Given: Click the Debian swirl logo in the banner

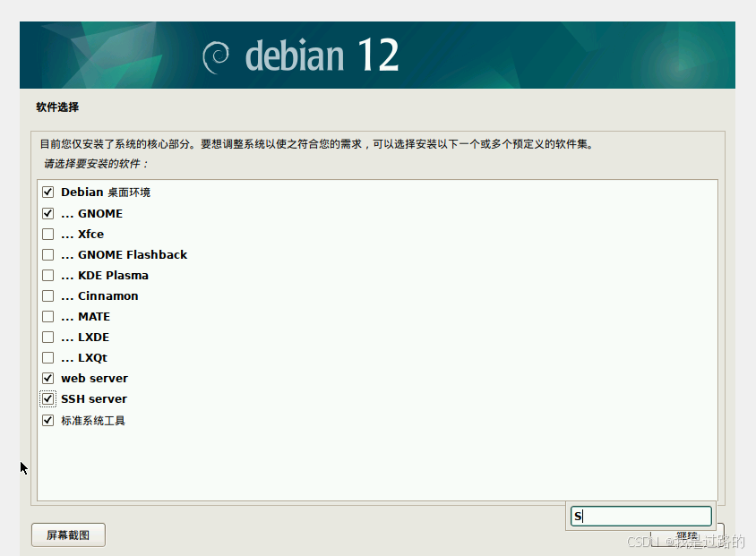Looking at the screenshot, I should (x=216, y=57).
